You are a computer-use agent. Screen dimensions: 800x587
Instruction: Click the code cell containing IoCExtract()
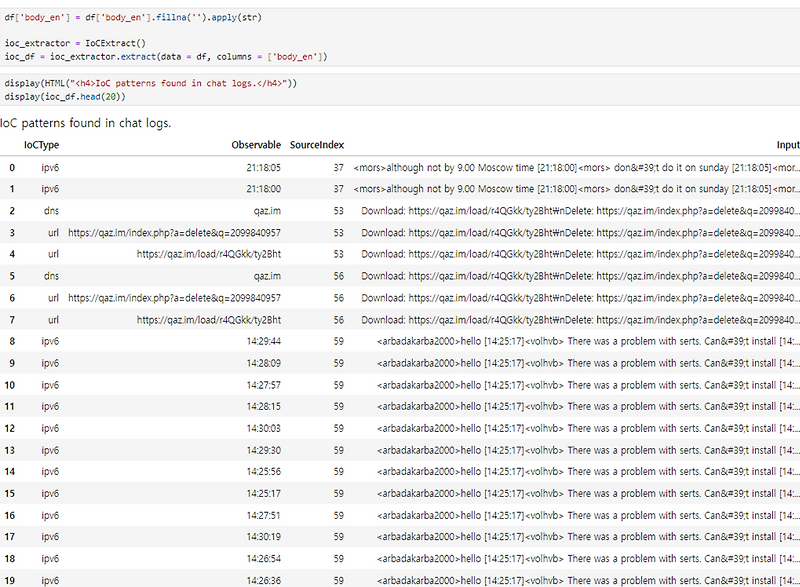click(400, 37)
